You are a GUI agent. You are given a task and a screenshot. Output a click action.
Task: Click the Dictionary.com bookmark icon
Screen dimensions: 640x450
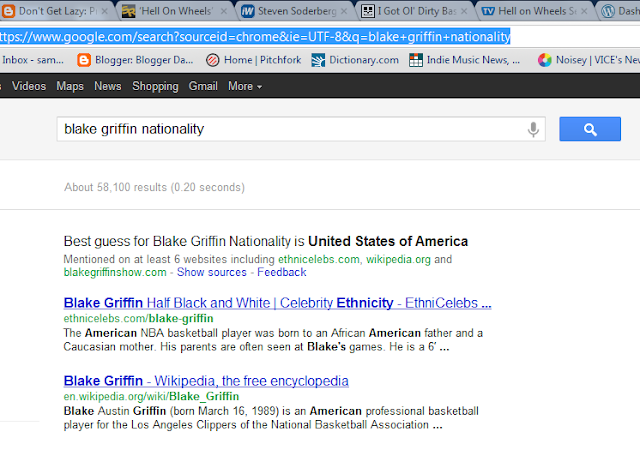click(318, 60)
